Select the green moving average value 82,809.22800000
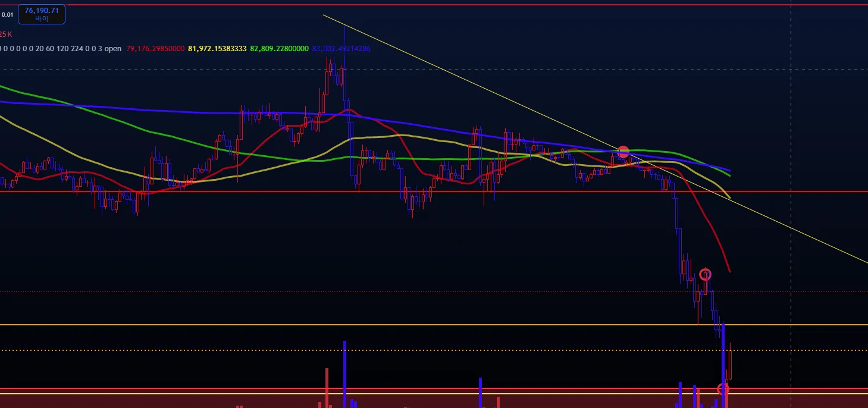Screen dimensions: 868x408 click(280, 49)
